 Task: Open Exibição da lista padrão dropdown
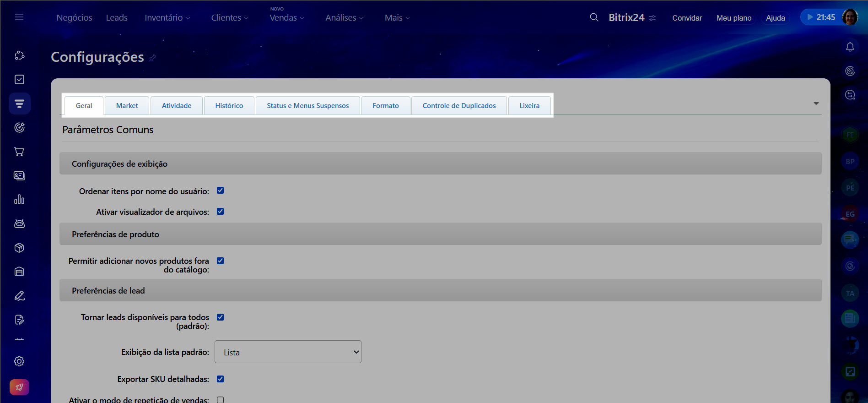tap(288, 352)
